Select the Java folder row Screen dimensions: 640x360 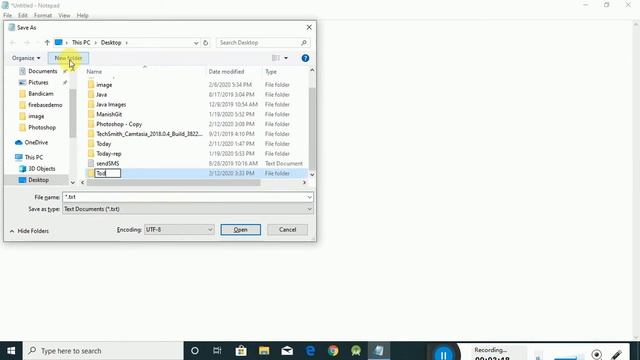coord(196,95)
